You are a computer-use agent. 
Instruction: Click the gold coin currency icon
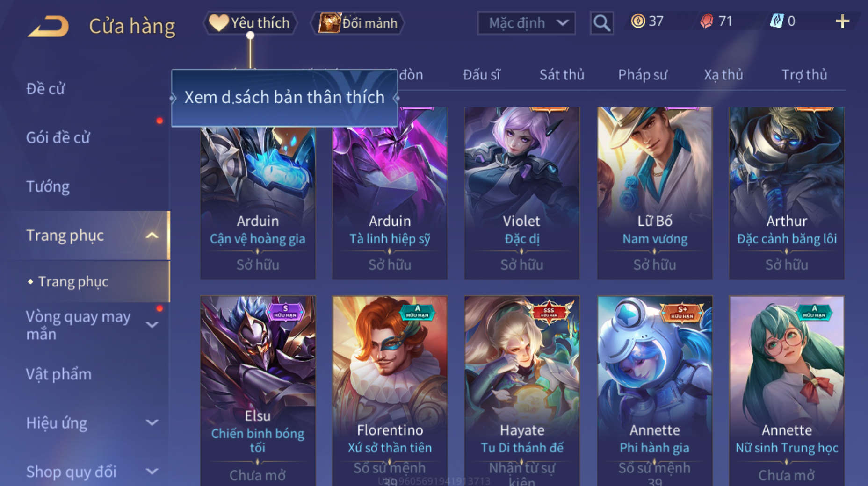click(637, 21)
